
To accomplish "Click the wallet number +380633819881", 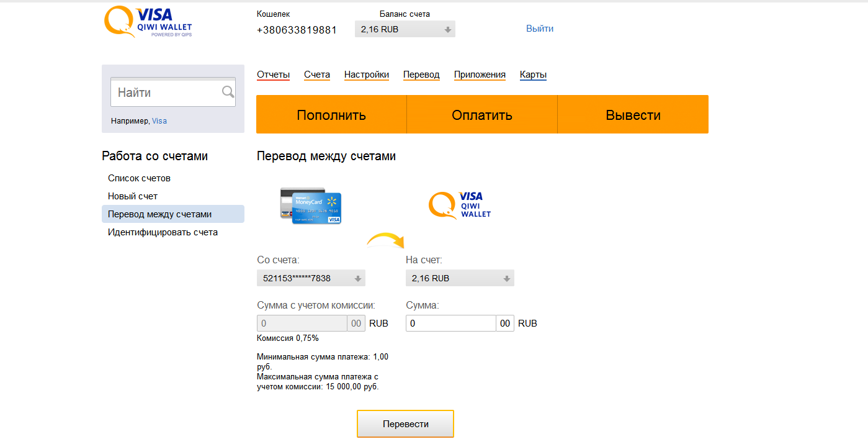I will (x=297, y=30).
